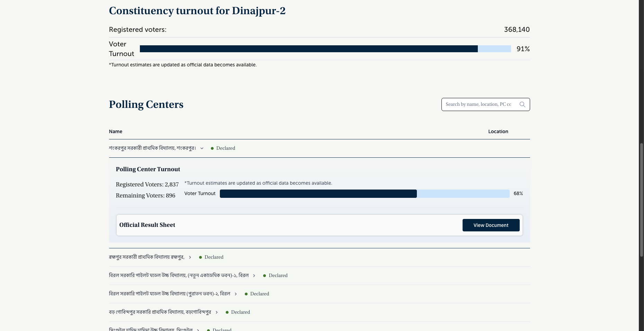This screenshot has height=331, width=644.
Task: Click the Location column header
Action: click(498, 131)
